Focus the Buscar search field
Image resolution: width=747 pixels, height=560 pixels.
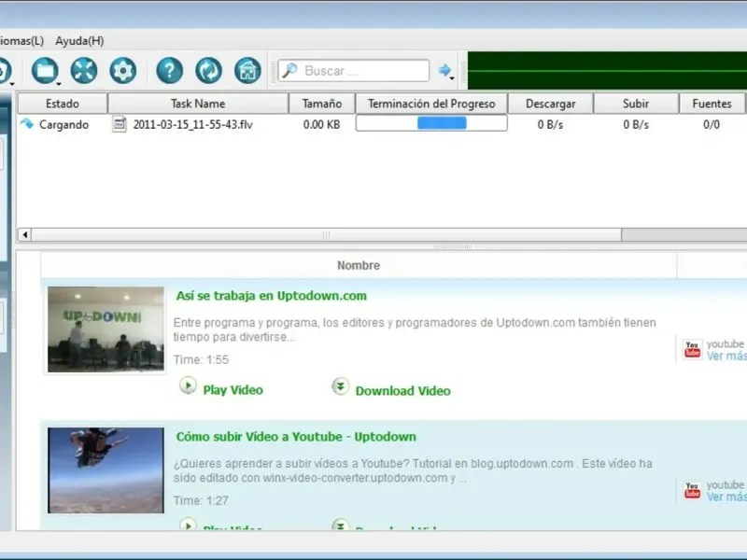pos(354,71)
